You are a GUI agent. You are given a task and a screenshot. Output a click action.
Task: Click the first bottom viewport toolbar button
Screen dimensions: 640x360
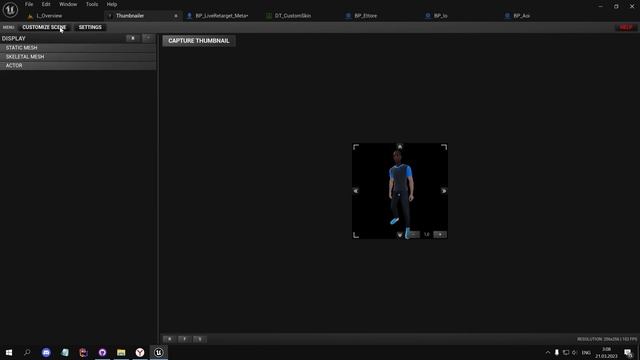[169, 339]
